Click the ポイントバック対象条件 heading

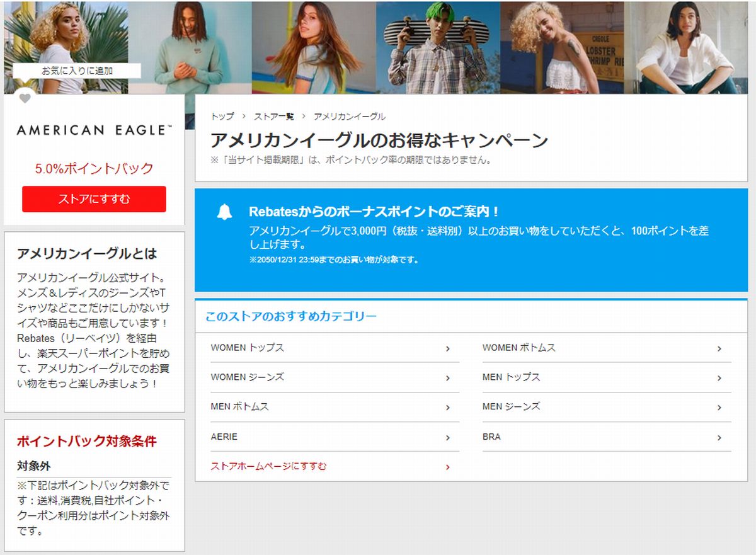(86, 441)
